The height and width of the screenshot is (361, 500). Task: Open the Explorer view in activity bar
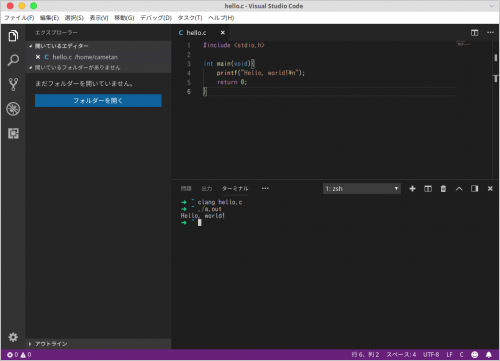13,36
